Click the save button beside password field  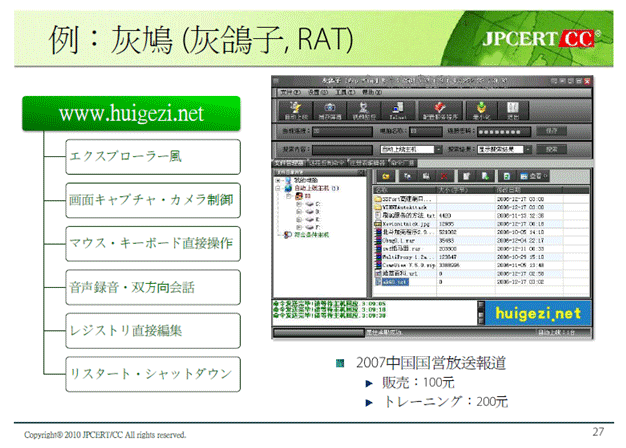[551, 131]
